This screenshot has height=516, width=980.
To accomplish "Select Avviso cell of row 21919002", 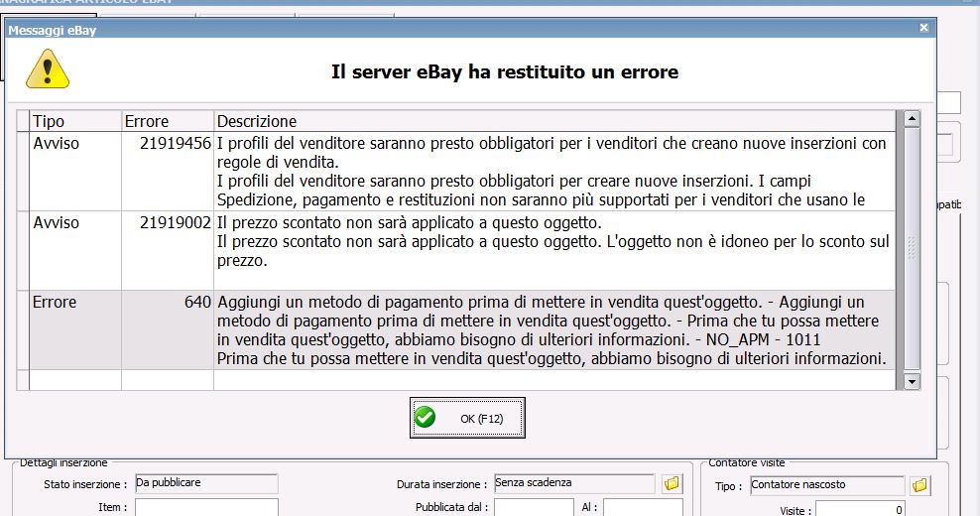I will 75,250.
